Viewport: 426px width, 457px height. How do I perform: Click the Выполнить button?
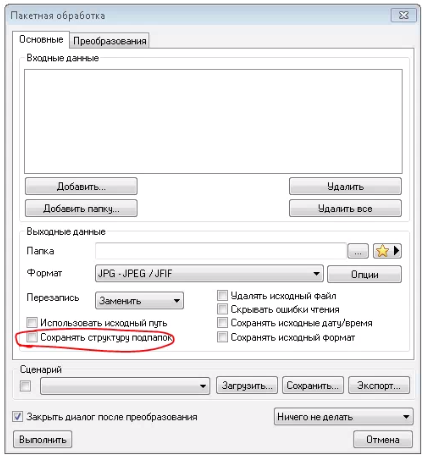tap(43, 439)
